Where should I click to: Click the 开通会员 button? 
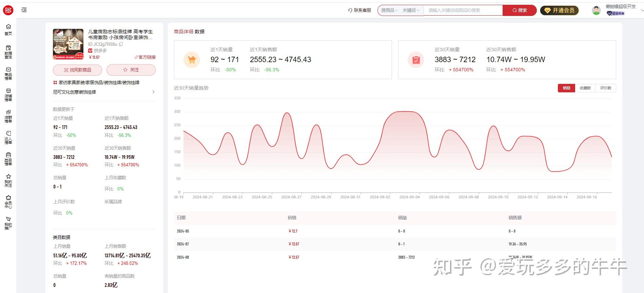[x=559, y=11]
